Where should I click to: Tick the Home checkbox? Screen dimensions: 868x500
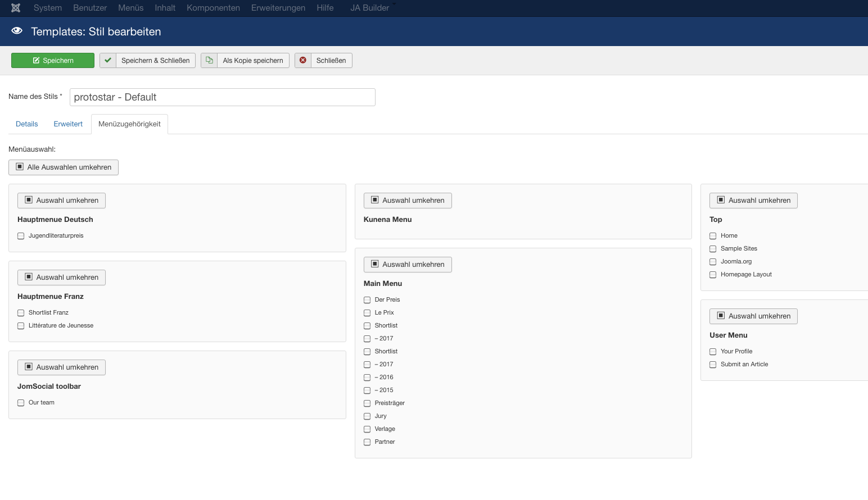pos(713,236)
